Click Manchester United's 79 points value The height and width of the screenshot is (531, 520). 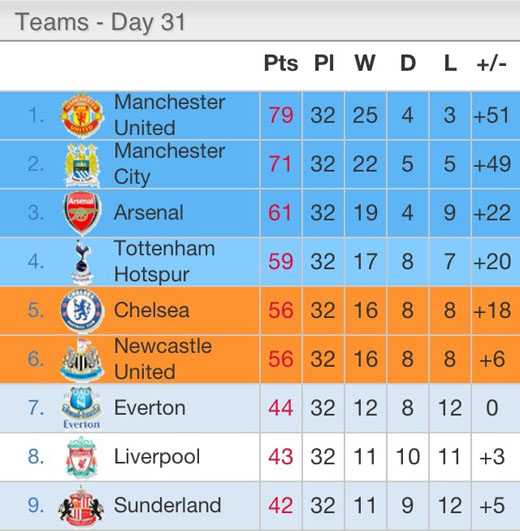[281, 115]
